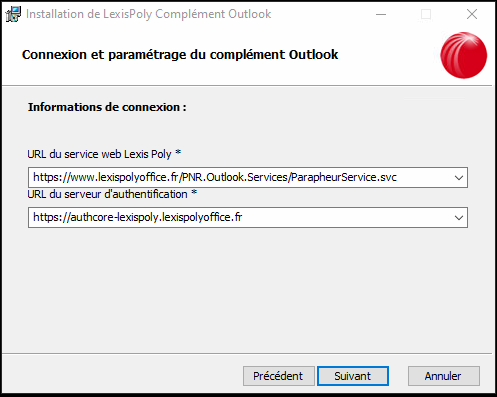Viewport: 497px width, 397px height.
Task: Click the red LexisNexis globe logo
Action: pos(463,55)
